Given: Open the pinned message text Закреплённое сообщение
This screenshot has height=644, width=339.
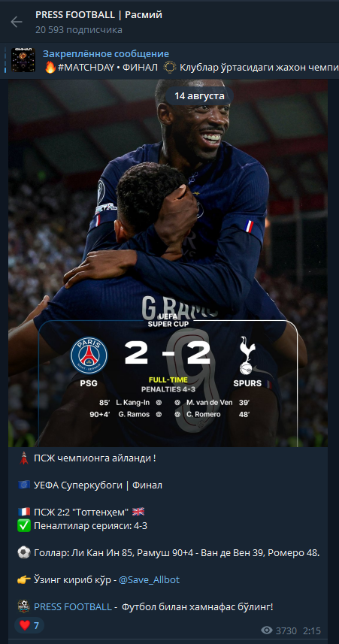Looking at the screenshot, I should pos(106,54).
